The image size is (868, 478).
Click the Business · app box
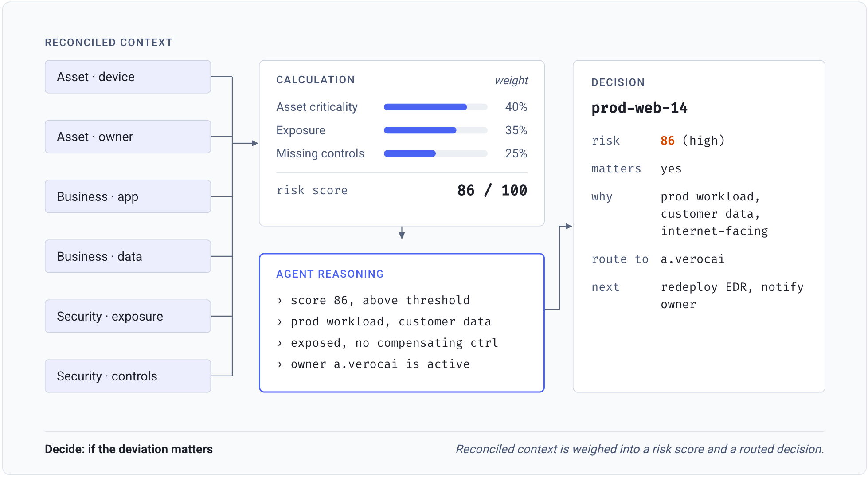click(x=128, y=196)
